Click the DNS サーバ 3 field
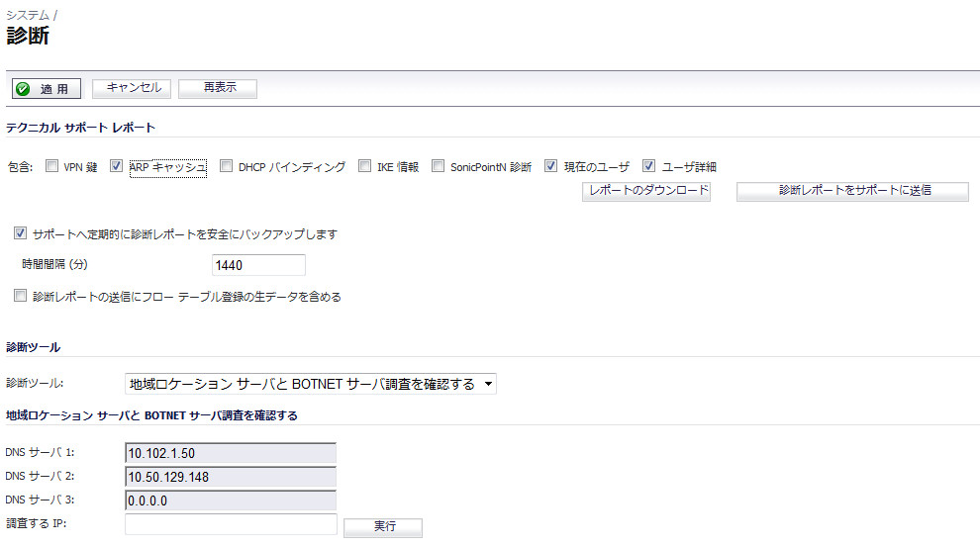Screen dimensions: 980x546 click(231, 500)
